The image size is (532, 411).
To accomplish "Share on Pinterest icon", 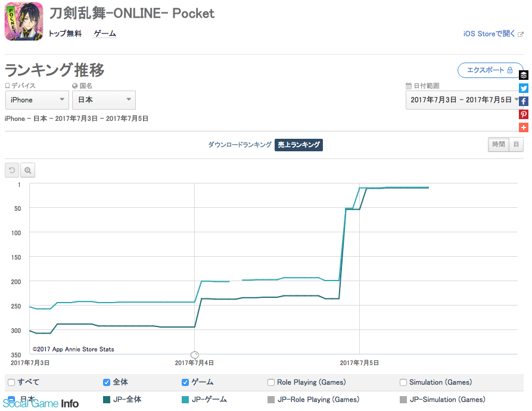I will tap(524, 114).
